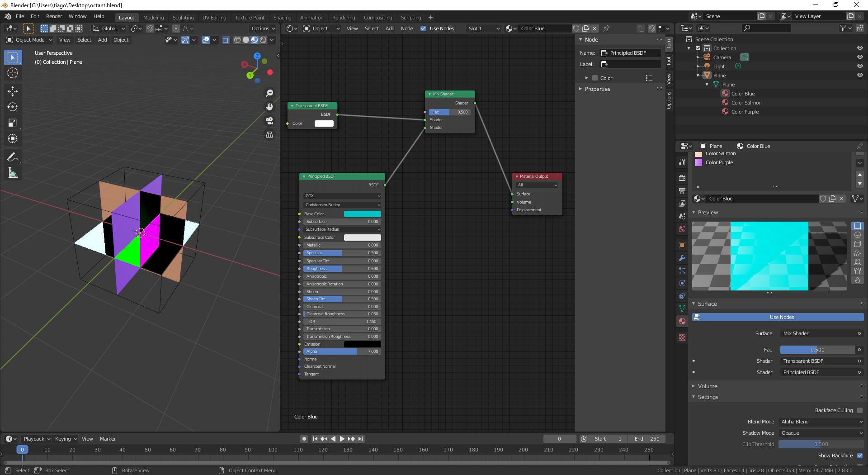Play the animation forward

(342, 439)
